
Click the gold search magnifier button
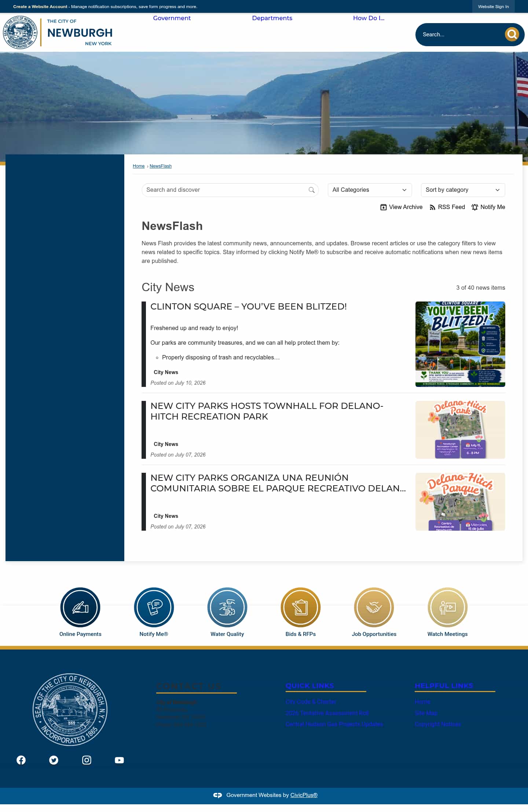[x=512, y=34]
